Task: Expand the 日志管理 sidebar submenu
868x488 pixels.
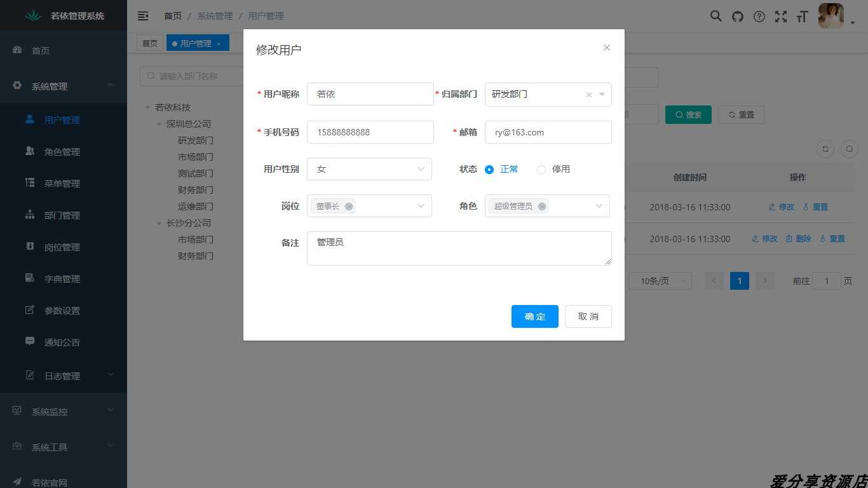Action: pos(64,376)
